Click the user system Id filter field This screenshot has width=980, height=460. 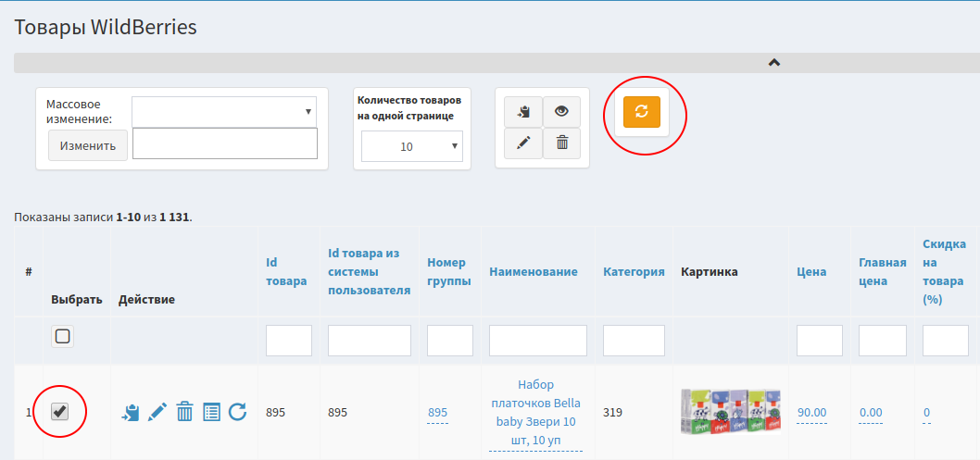click(370, 341)
